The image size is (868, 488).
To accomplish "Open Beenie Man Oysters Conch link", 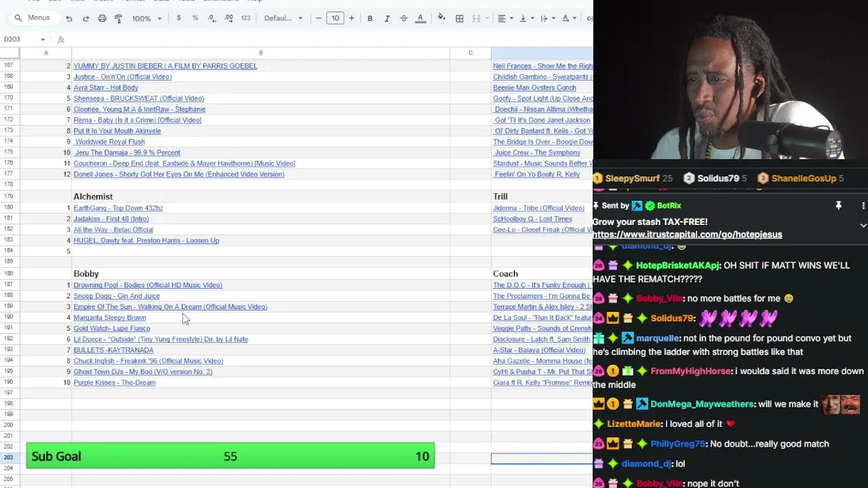I will pyautogui.click(x=534, y=87).
